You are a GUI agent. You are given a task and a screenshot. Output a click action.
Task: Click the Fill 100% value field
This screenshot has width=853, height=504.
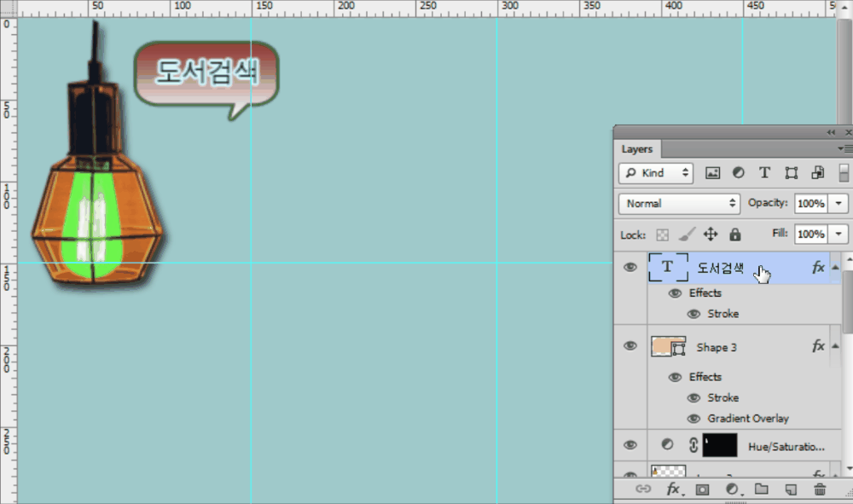[810, 234]
